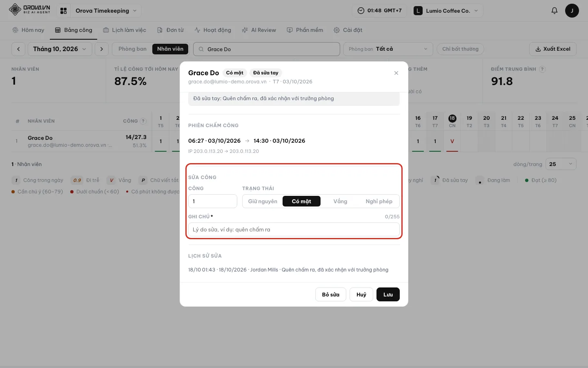This screenshot has width=588, height=368.
Task: Select Giữ nguyên status option
Action: click(263, 201)
